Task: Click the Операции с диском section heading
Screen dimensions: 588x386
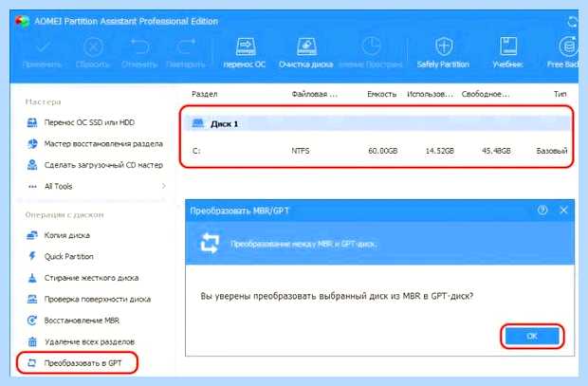Action: (x=64, y=215)
